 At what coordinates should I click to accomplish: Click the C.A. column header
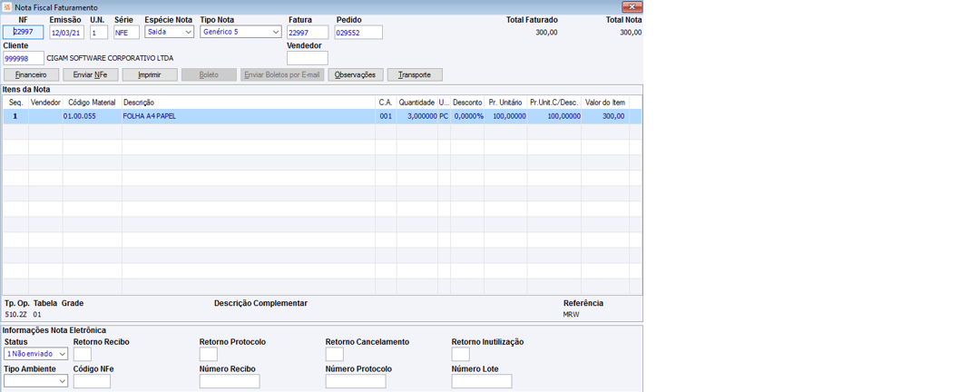386,102
